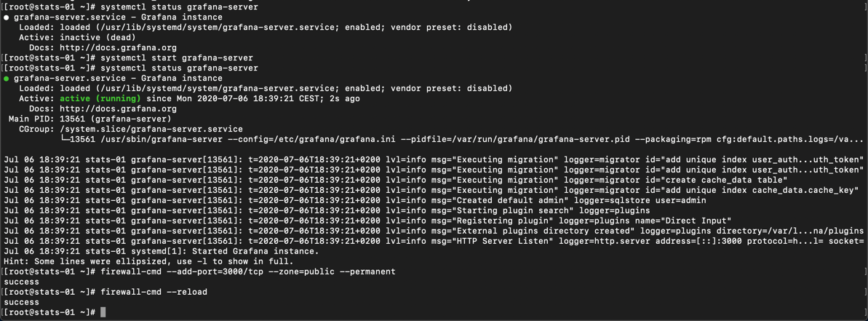
Task: Click the terminal cursor block at prompt
Action: [x=103, y=312]
